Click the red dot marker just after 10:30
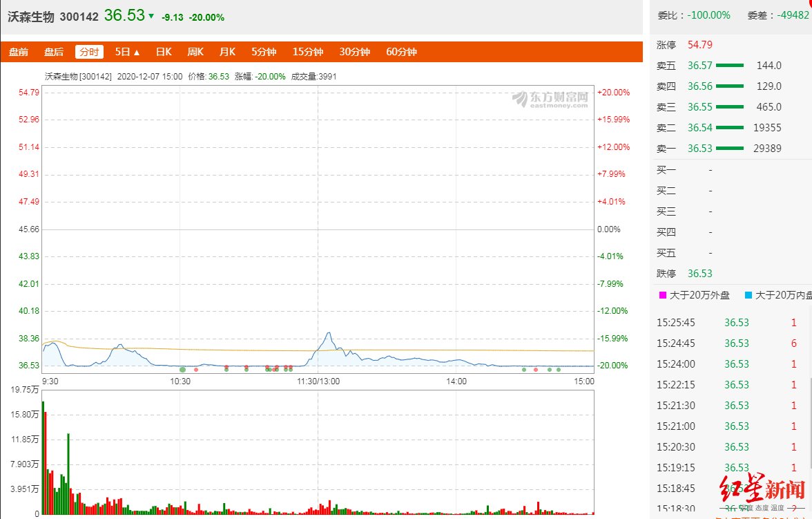This screenshot has width=812, height=519. (196, 370)
